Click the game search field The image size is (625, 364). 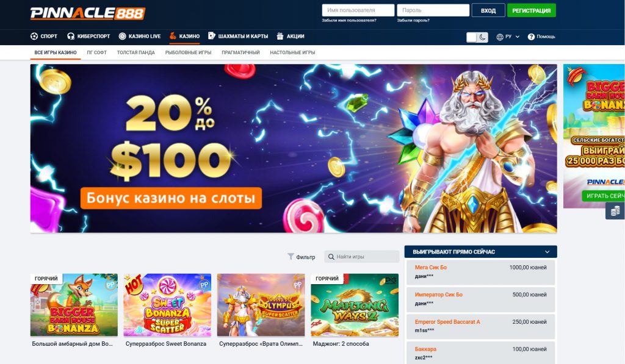coord(361,257)
